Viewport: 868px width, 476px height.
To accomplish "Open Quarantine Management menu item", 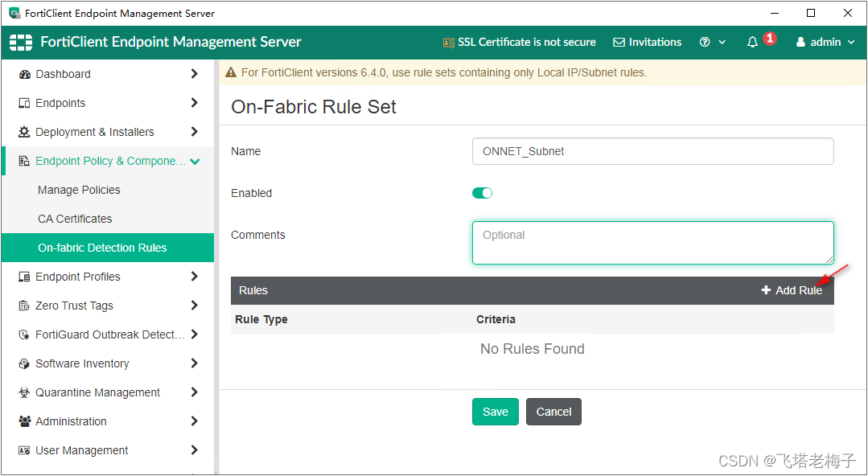I will (108, 392).
